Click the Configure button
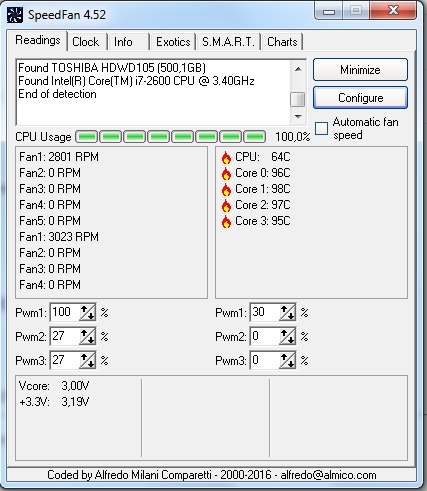Image resolution: width=427 pixels, height=491 pixels. [360, 98]
